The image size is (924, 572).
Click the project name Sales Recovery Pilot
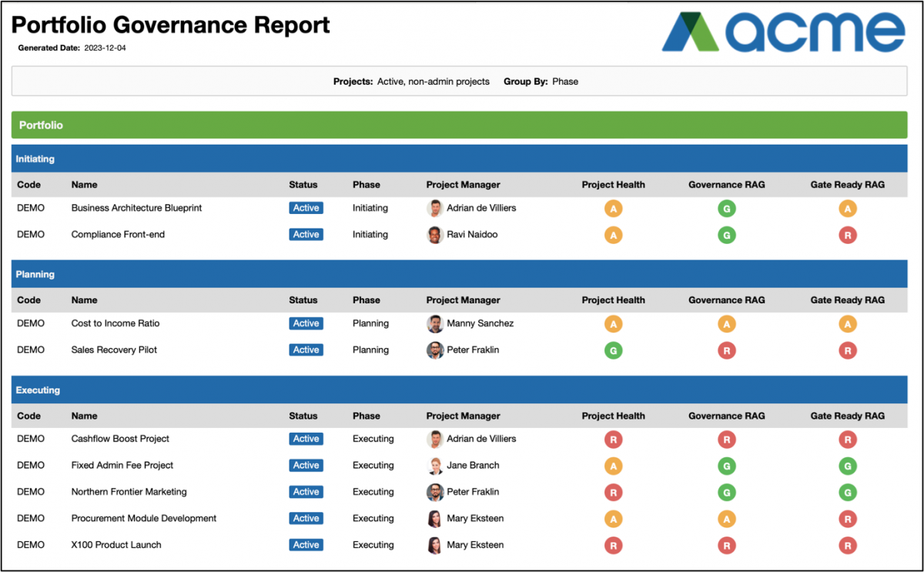(114, 350)
